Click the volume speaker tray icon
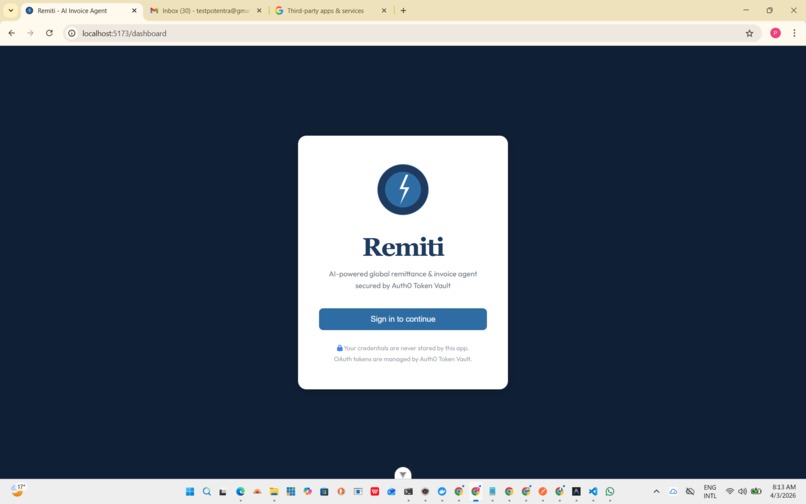This screenshot has height=504, width=806. 742,492
